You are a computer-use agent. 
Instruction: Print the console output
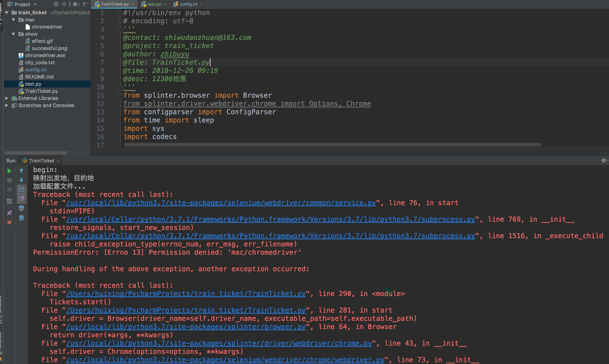(22, 208)
